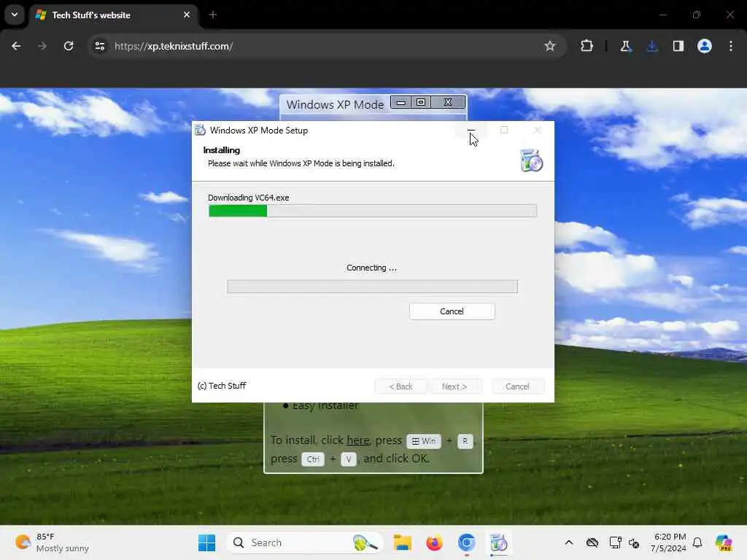Open the notification bell

[x=697, y=542]
